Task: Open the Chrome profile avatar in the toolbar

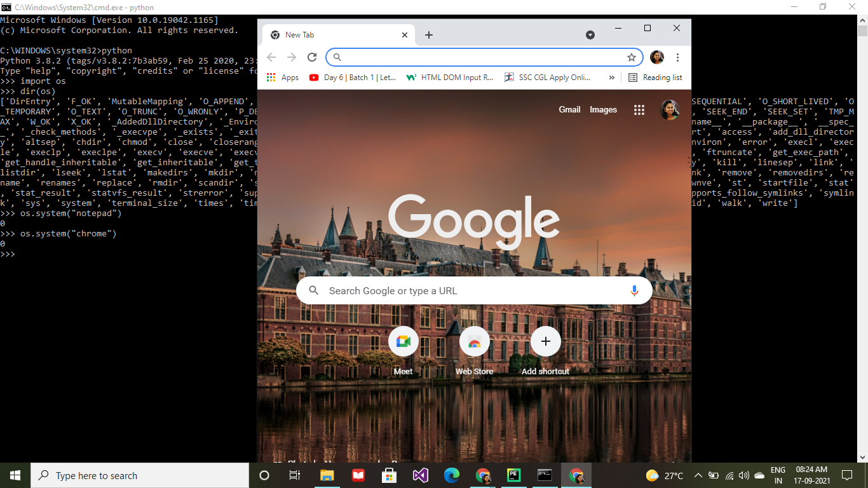Action: [657, 57]
